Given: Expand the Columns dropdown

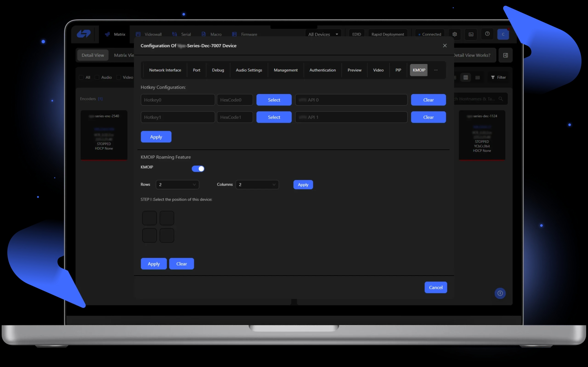Looking at the screenshot, I should pos(257,184).
